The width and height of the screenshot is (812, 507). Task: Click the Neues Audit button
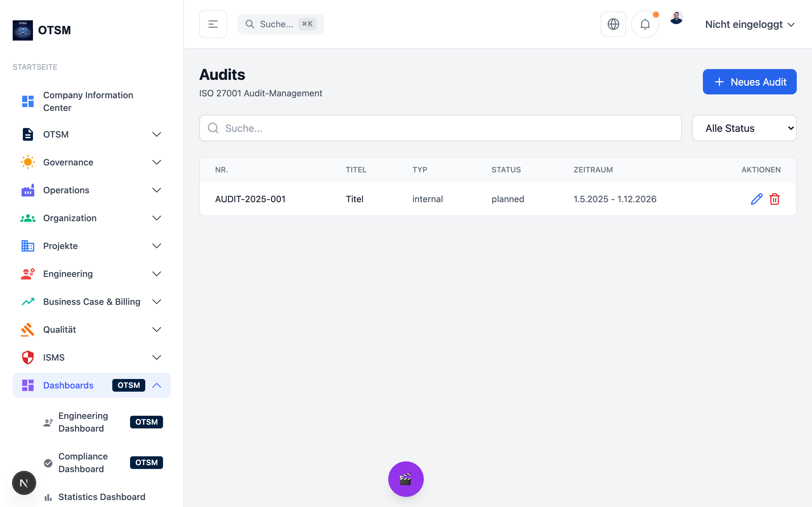tap(749, 82)
